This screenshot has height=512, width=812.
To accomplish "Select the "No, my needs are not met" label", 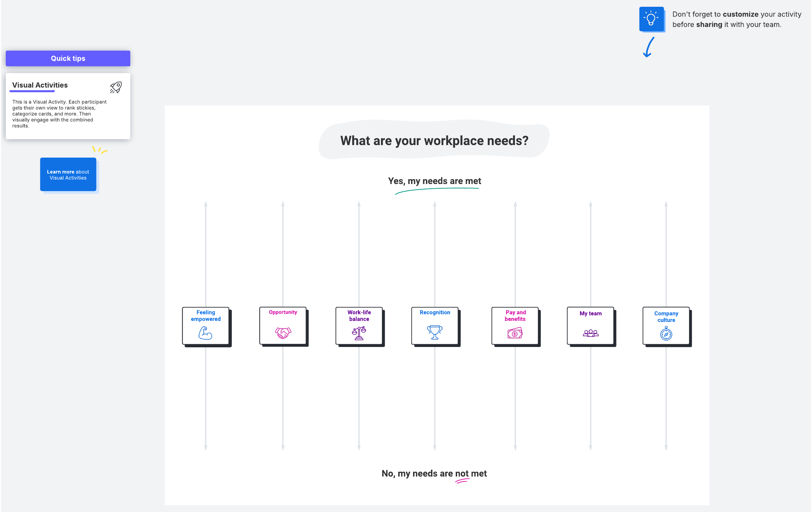I will click(x=434, y=473).
